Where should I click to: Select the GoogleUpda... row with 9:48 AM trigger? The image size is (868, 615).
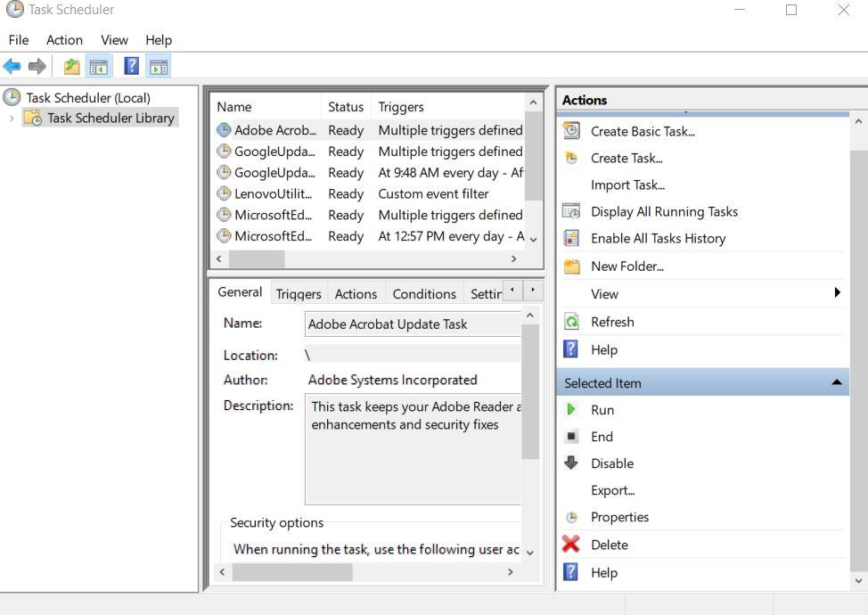tap(368, 173)
